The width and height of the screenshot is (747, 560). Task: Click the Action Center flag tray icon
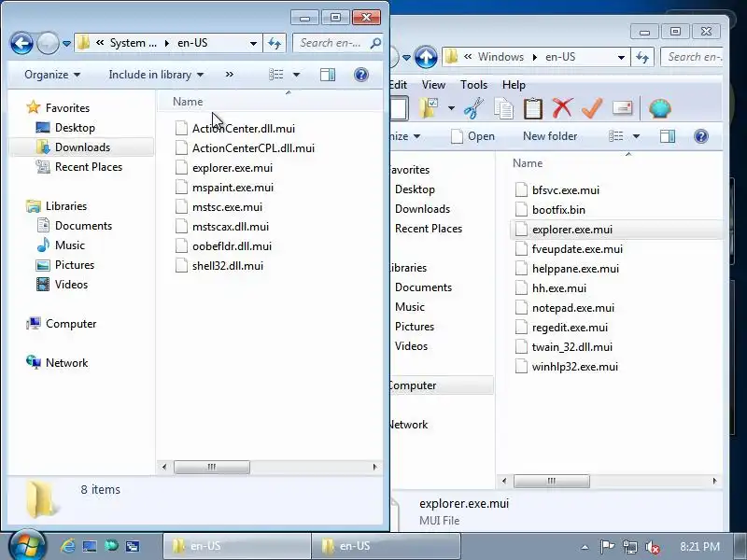(607, 547)
